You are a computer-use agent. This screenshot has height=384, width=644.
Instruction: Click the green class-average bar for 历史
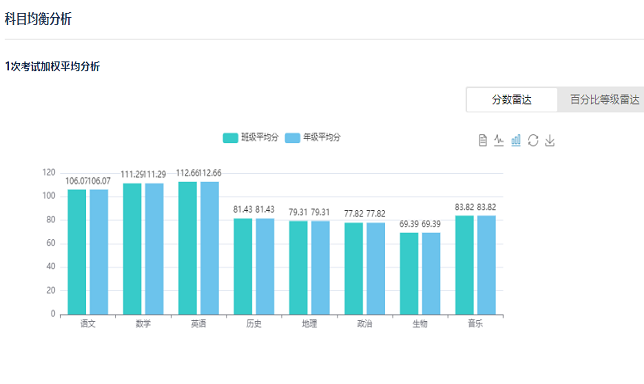[243, 267]
